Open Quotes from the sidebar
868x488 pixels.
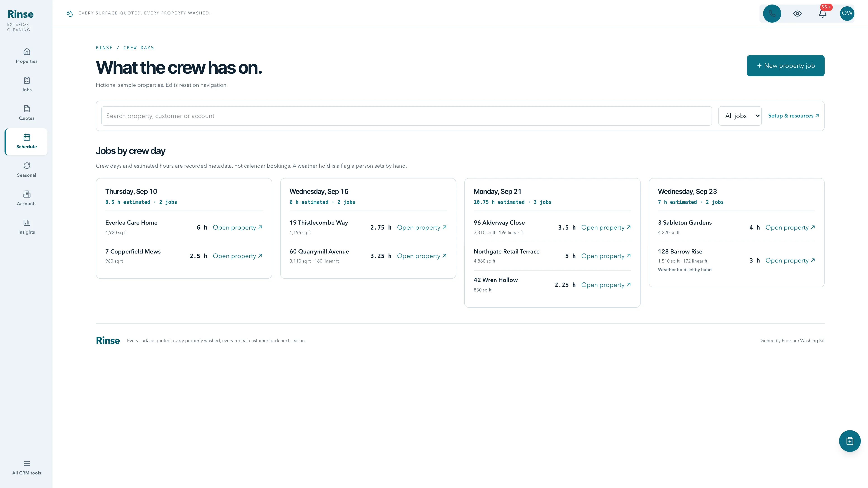point(27,113)
